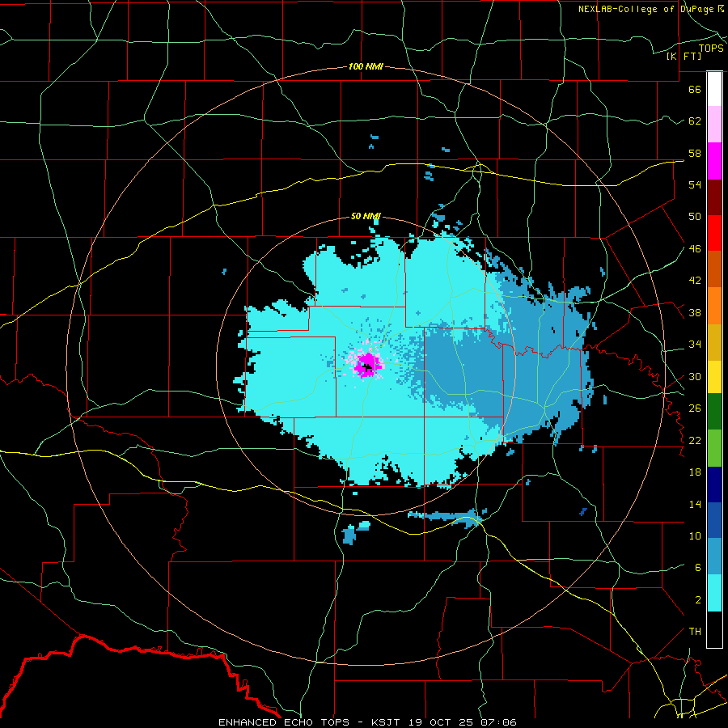Click the bright yellow legend swatch
The height and width of the screenshot is (728, 728).
tap(714, 377)
